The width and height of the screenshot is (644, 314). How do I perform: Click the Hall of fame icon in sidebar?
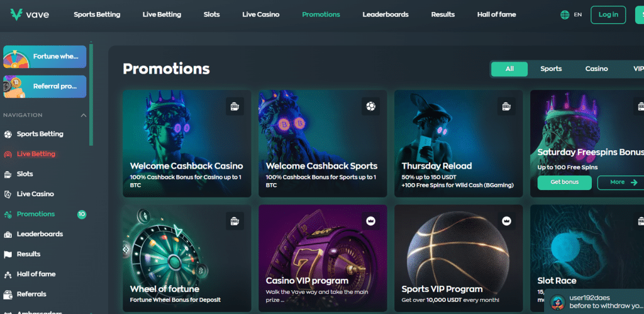(x=8, y=274)
